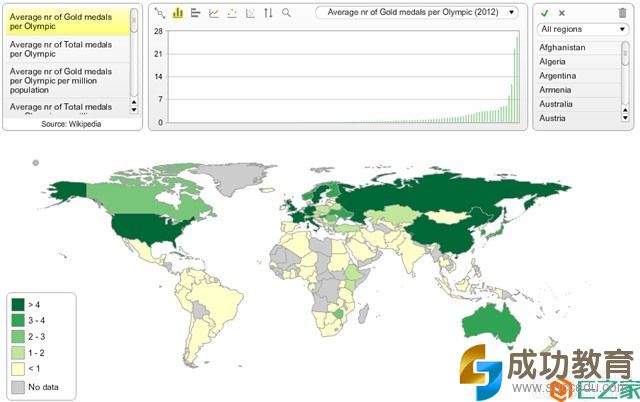The height and width of the screenshot is (402, 640).
Task: Click the '> 4' dark green legend swatch
Action: point(18,304)
